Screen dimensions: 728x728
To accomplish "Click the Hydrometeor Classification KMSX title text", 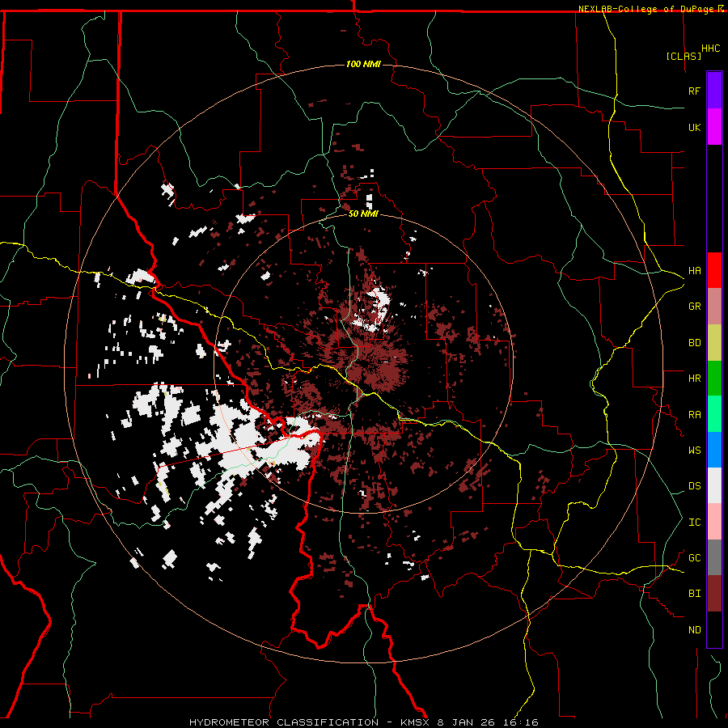I will [363, 722].
